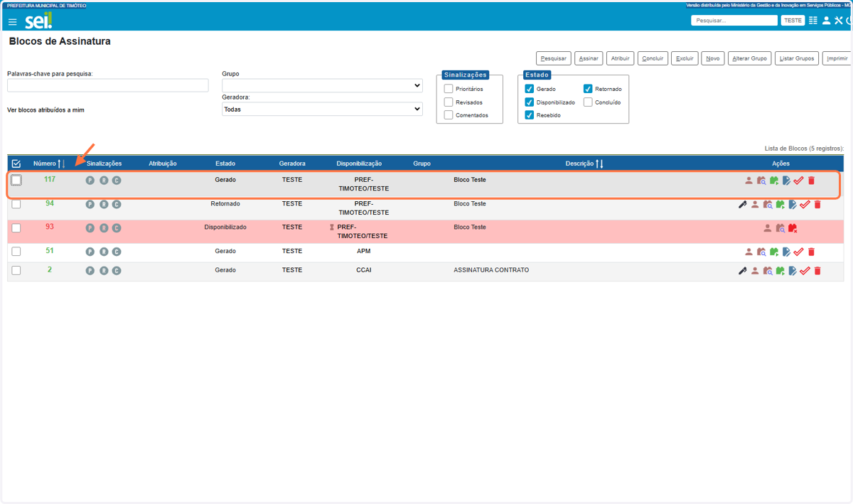
Task: Make block 51 available with green icon
Action: click(774, 252)
